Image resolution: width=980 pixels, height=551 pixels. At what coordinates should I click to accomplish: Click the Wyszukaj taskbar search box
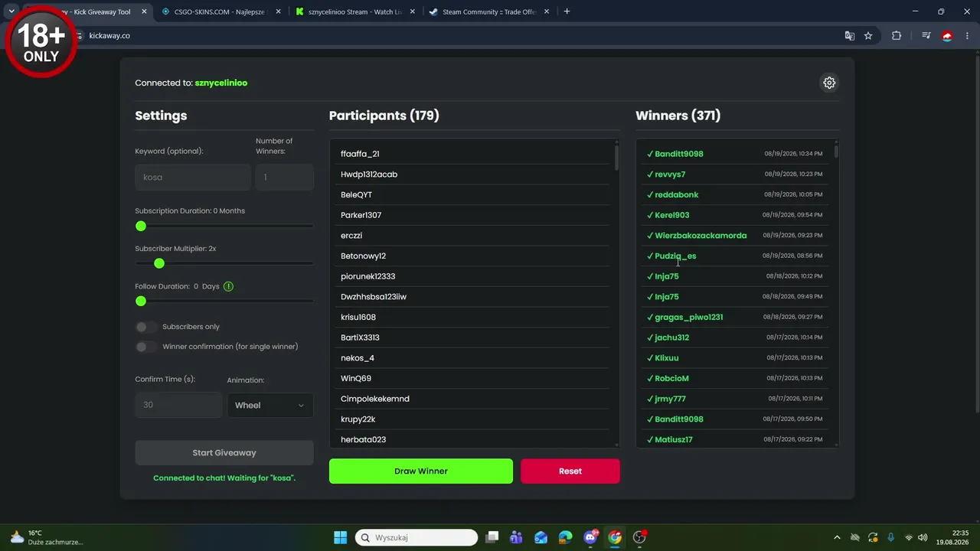417,537
